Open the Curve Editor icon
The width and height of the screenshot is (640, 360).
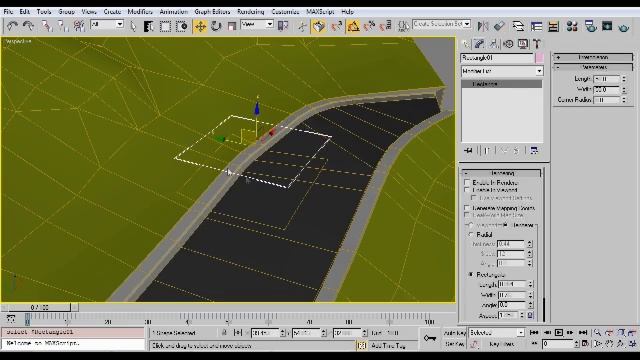(536, 27)
